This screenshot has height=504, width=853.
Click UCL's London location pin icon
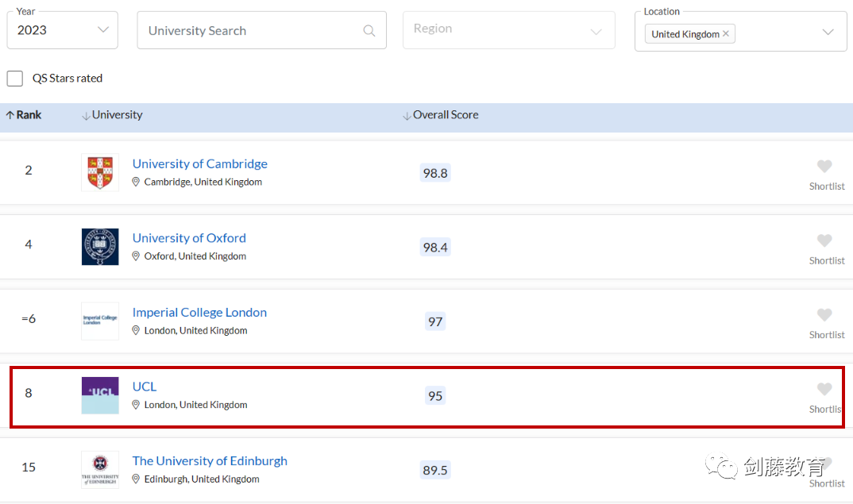[136, 405]
